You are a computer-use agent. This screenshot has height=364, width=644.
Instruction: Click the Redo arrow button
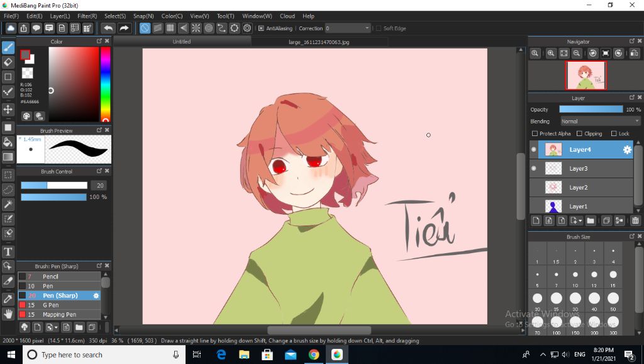coord(124,28)
